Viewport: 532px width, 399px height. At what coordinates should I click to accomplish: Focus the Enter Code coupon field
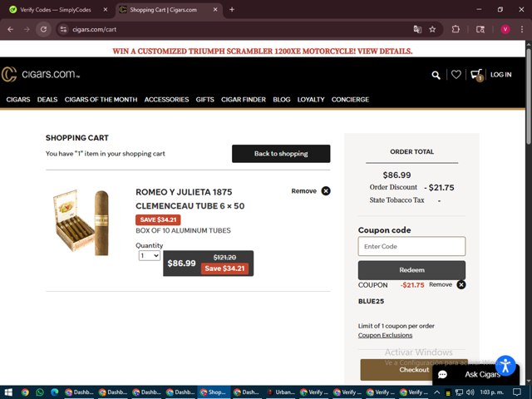(411, 246)
